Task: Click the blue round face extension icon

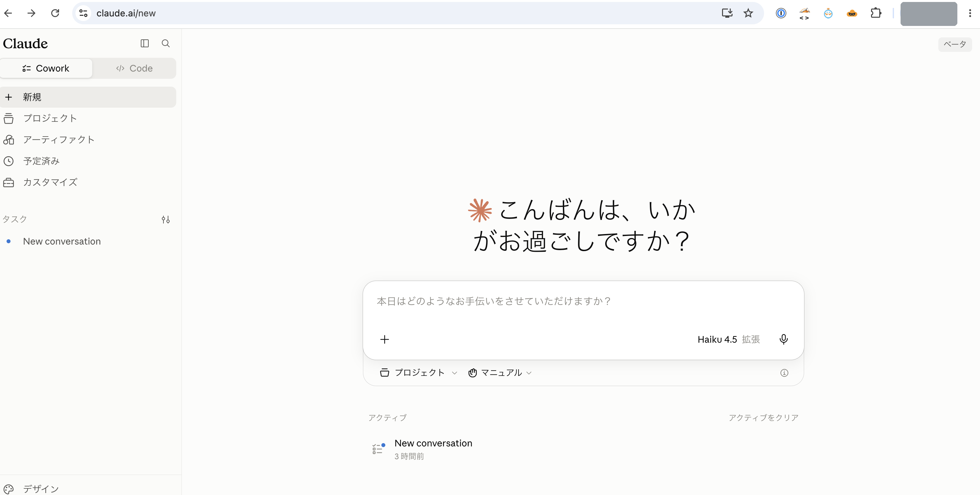Action: (828, 14)
